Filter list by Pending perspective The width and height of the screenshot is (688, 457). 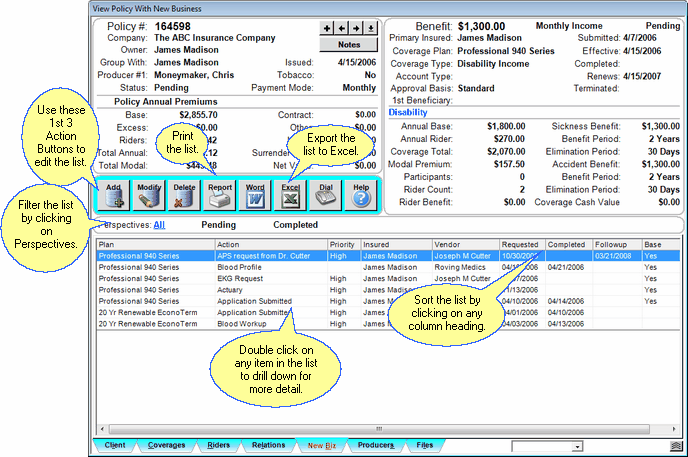(218, 225)
